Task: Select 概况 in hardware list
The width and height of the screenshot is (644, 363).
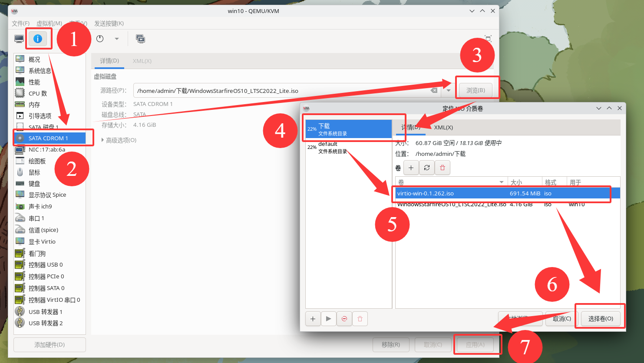Action: click(50, 59)
